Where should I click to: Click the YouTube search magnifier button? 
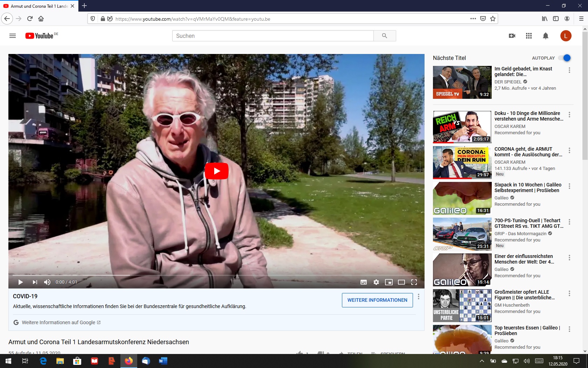384,36
